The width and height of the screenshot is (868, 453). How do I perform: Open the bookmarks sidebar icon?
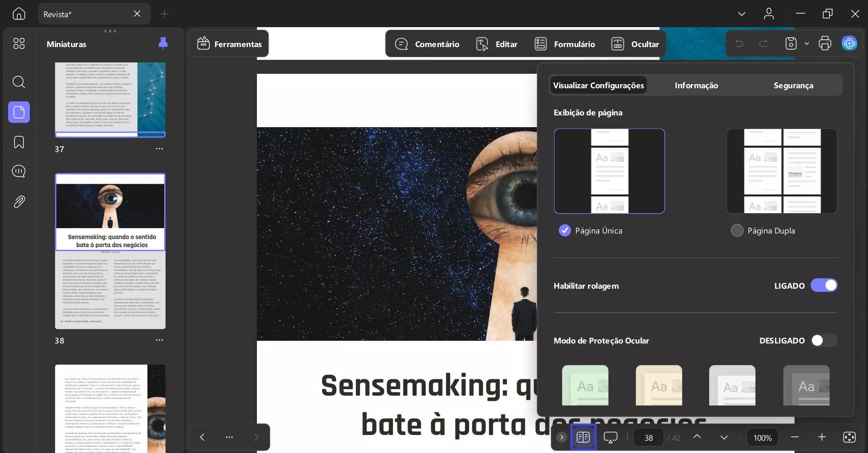pyautogui.click(x=19, y=142)
